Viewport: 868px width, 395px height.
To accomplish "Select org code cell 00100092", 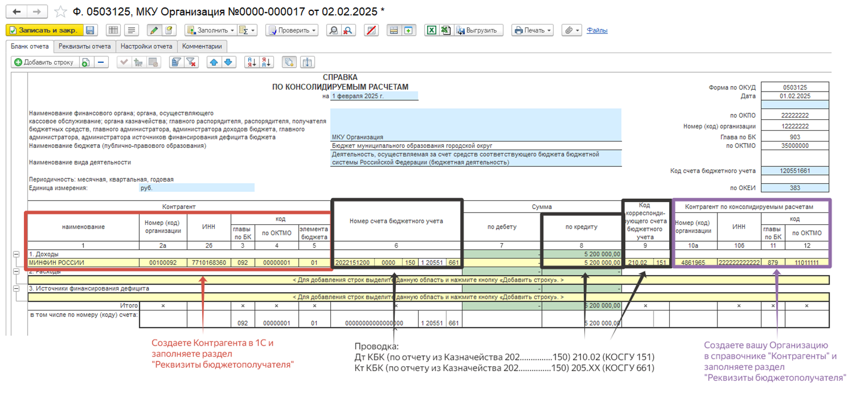I will pyautogui.click(x=163, y=263).
